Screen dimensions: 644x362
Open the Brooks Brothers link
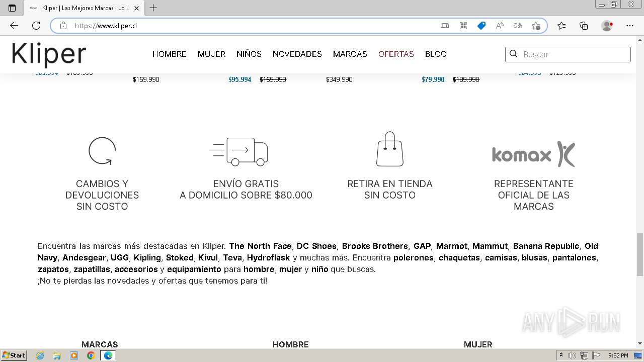coord(375,246)
